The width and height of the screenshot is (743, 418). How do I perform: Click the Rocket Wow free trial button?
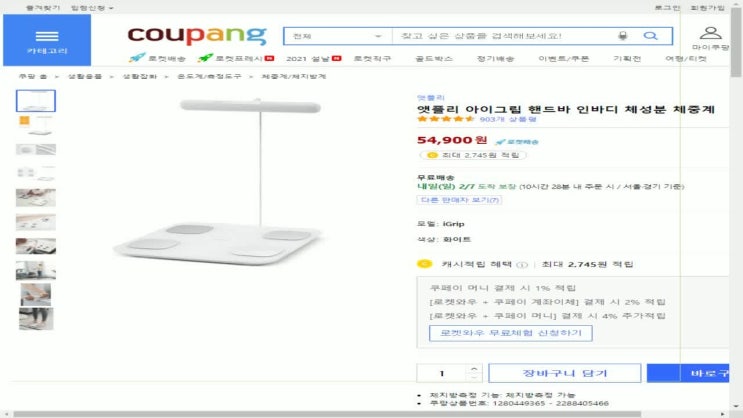coord(510,333)
